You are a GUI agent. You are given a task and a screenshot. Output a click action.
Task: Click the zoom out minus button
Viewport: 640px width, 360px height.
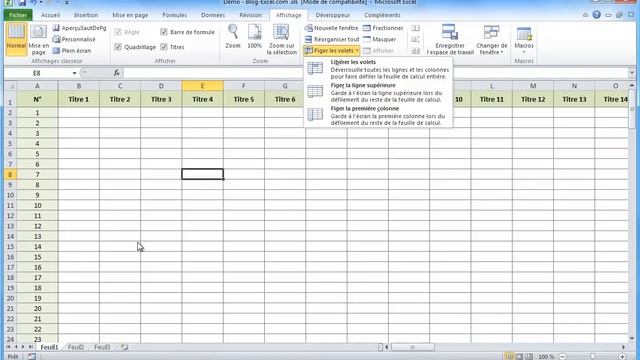(x=562, y=356)
